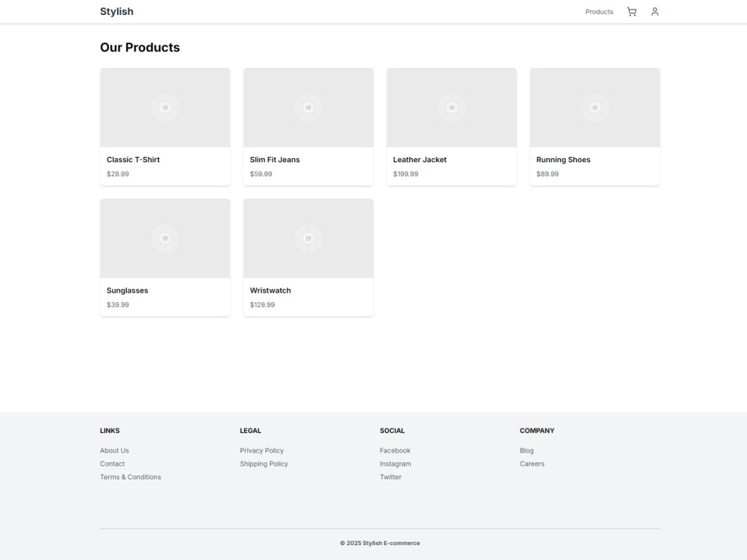747x560 pixels.
Task: Open the Leather Jacket product image
Action: point(452,108)
